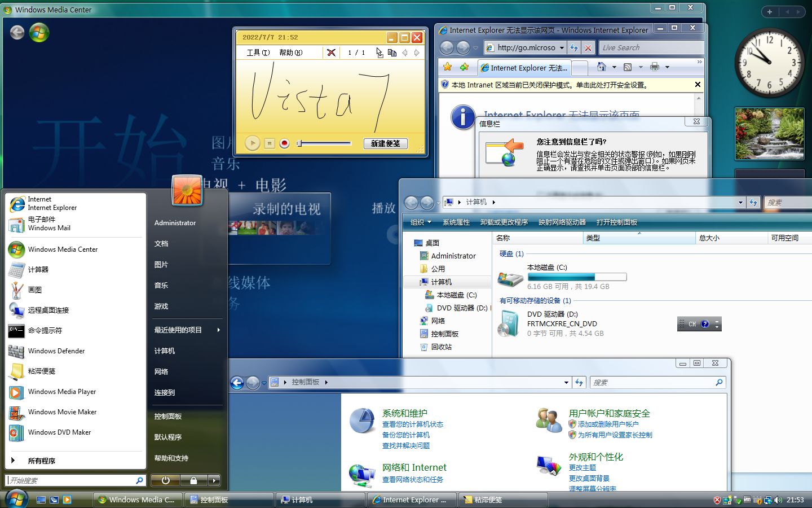Image resolution: width=812 pixels, height=508 pixels.
Task: Click 卸载或更改程序 in Computer toolbar
Action: 504,222
